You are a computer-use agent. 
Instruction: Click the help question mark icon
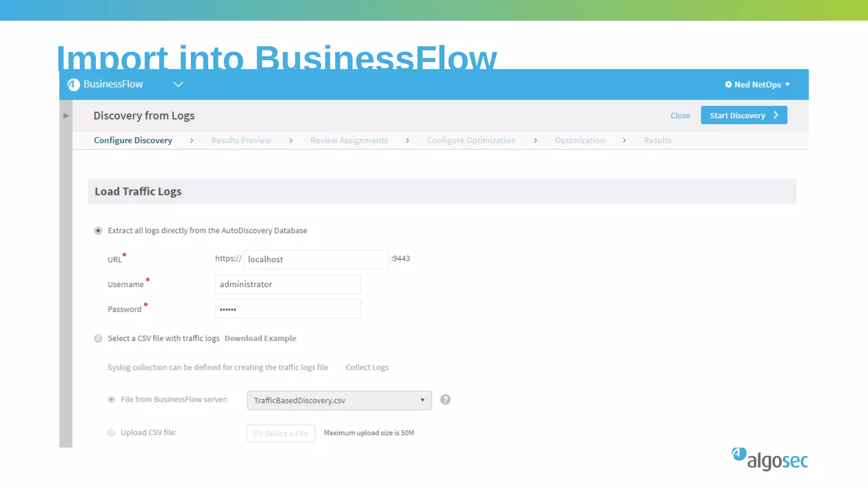click(445, 399)
